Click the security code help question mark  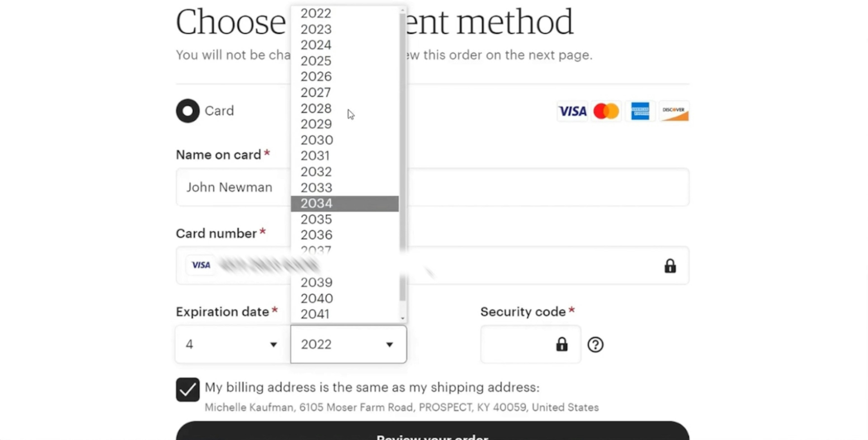[595, 345]
